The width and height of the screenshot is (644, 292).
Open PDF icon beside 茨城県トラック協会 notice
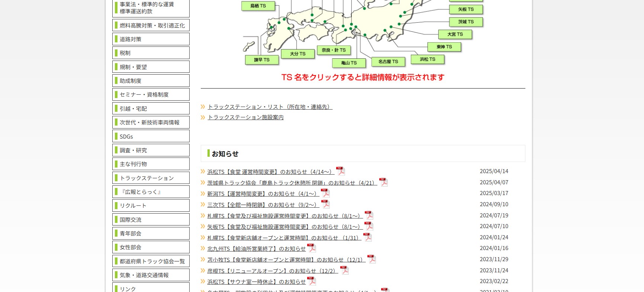pyautogui.click(x=383, y=182)
